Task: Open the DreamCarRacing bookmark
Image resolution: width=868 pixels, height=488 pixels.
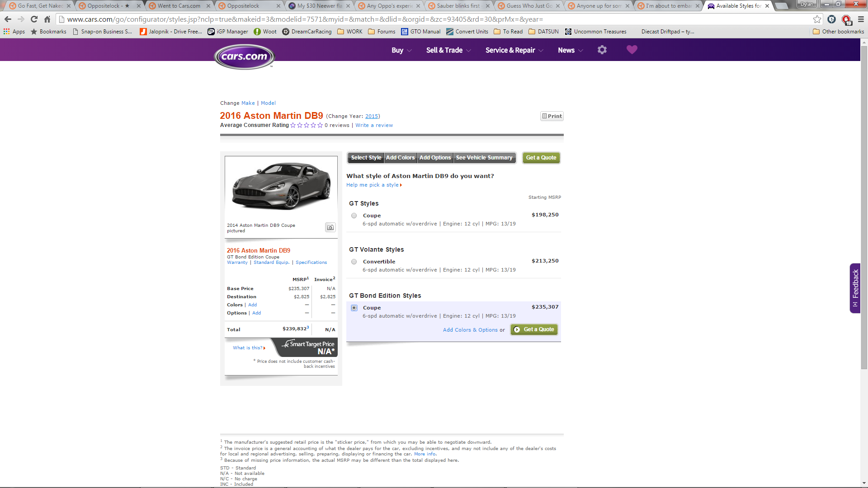Action: pos(307,32)
